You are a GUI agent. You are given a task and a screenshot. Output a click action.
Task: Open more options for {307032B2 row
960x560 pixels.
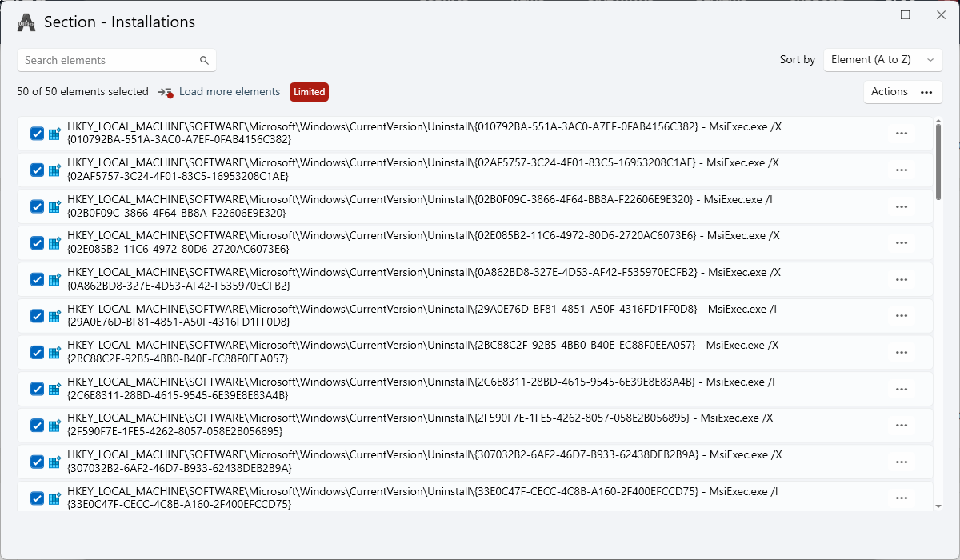[x=902, y=462]
